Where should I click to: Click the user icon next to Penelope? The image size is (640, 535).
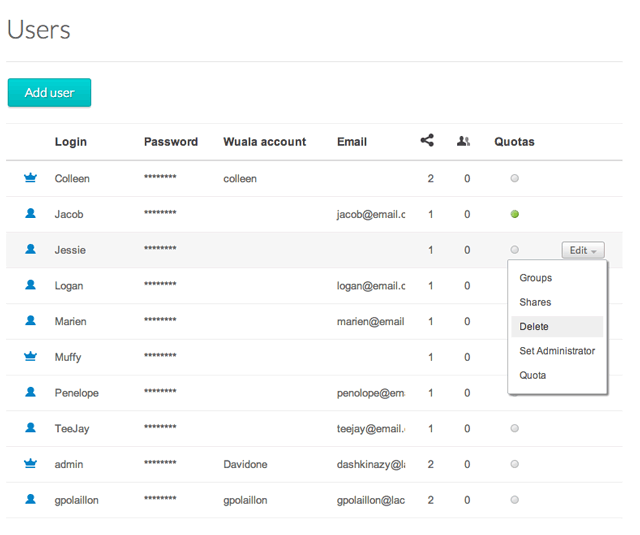pos(30,393)
